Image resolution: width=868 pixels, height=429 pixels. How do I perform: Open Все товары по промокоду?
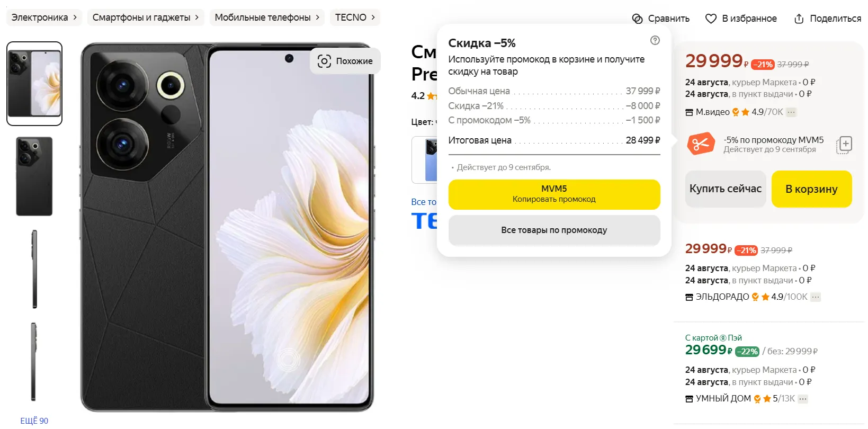click(554, 230)
